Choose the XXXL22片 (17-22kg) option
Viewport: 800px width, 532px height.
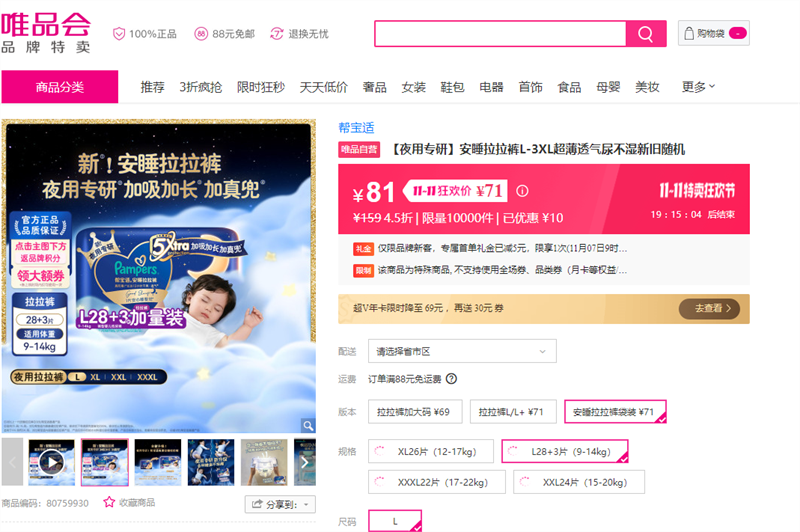pyautogui.click(x=436, y=482)
